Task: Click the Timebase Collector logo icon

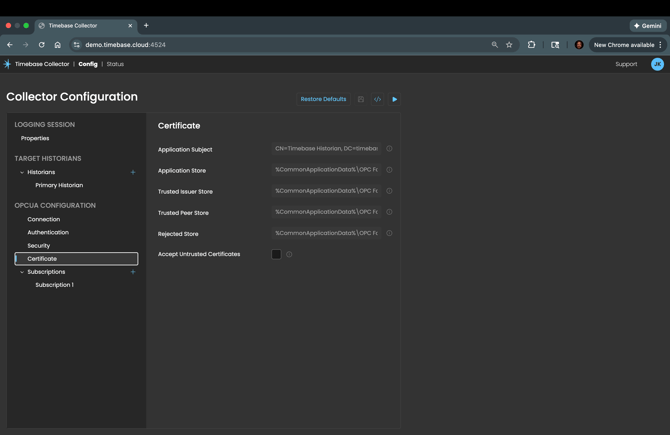Action: (x=7, y=64)
